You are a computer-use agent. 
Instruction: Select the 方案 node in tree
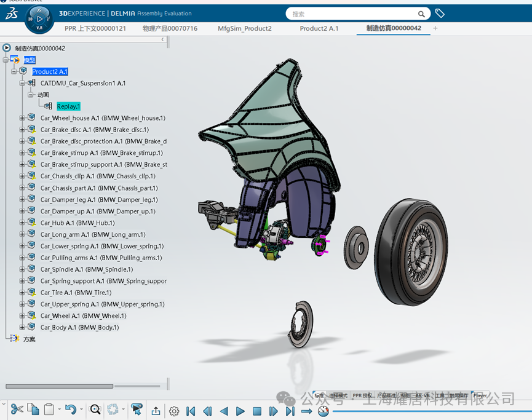(29, 339)
